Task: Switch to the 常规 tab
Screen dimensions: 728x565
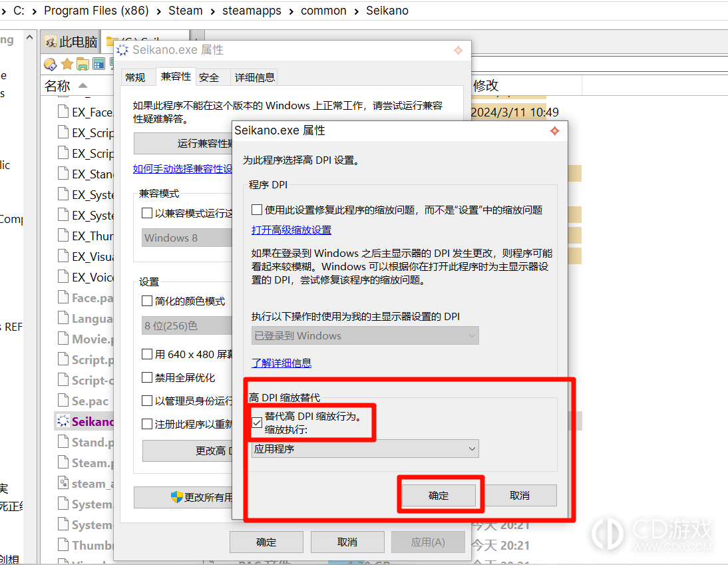Action: [135, 77]
